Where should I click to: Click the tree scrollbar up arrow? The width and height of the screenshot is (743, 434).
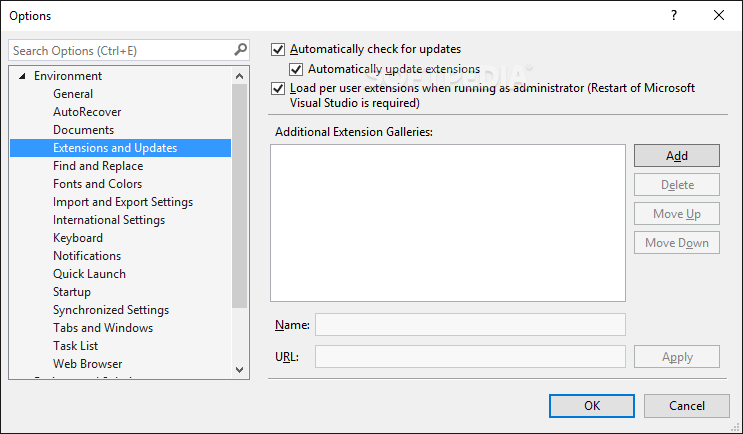239,76
